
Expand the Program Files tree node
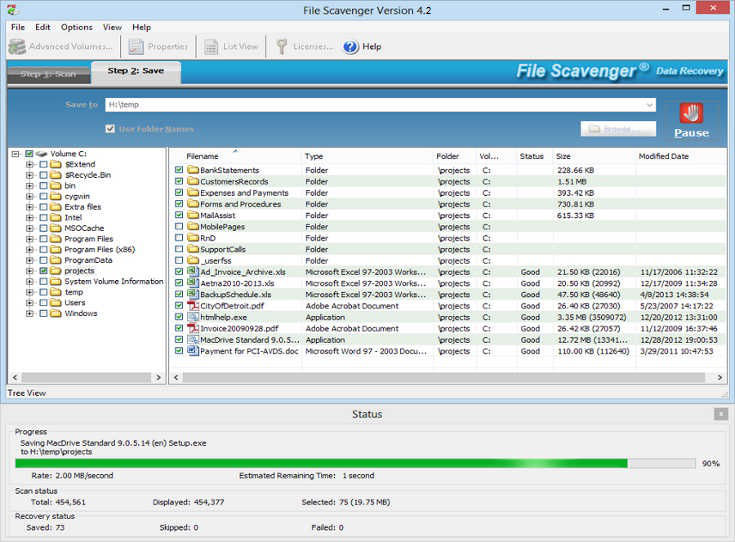tap(30, 239)
